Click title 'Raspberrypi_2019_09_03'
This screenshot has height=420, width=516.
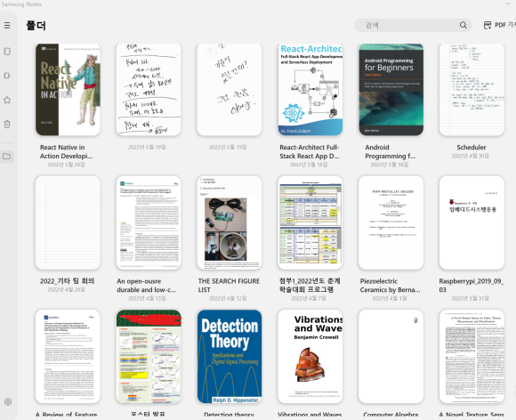click(472, 286)
